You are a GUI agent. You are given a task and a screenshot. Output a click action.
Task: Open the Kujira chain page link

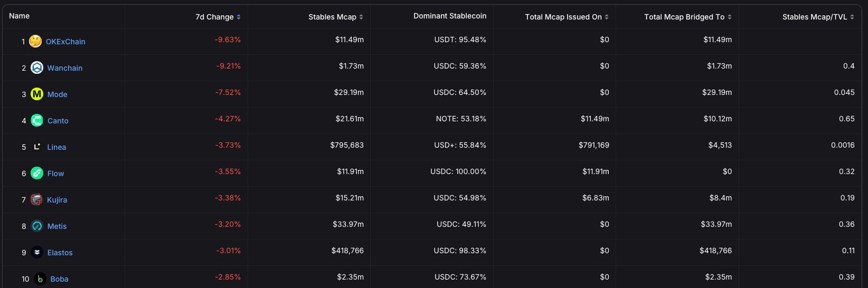[57, 200]
